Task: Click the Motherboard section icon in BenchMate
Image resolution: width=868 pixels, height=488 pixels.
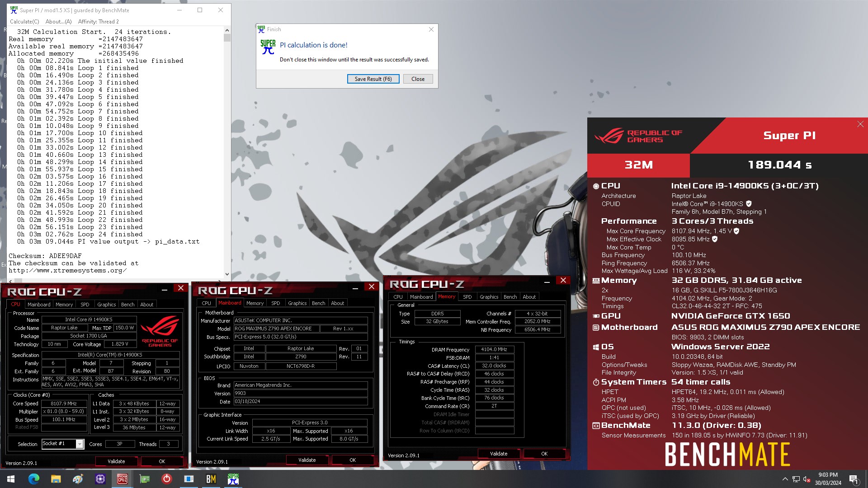Action: tap(596, 328)
